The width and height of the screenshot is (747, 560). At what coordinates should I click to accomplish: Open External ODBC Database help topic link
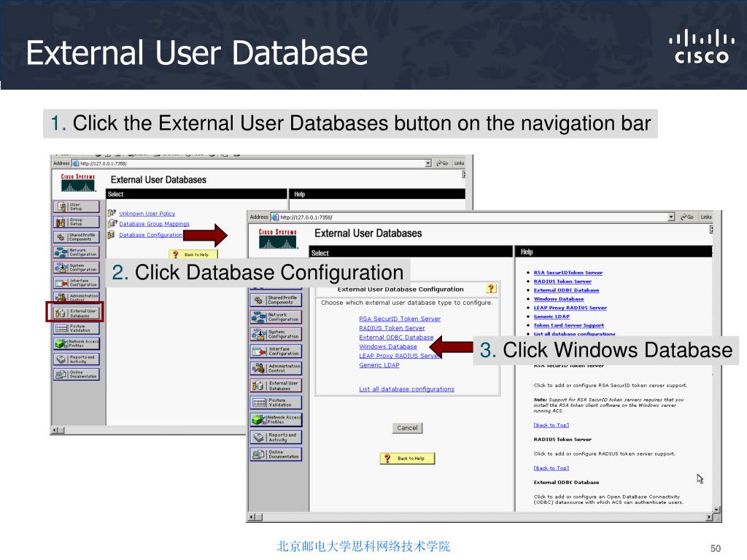[566, 290]
